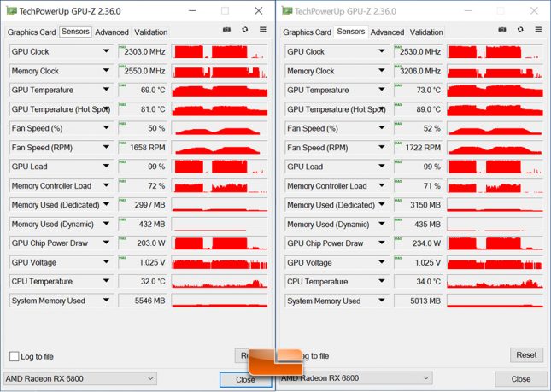Open AMD Radeon RX 6800 selector in left window

(80, 378)
